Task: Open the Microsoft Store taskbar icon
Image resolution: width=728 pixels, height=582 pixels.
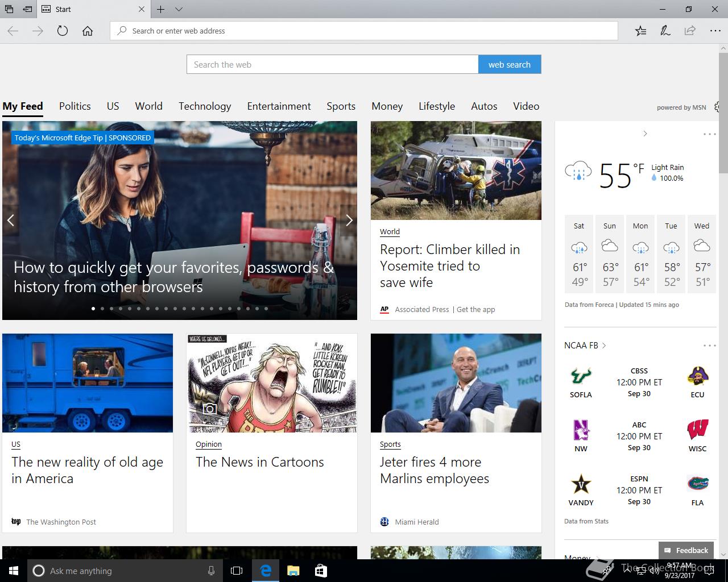Action: (x=321, y=571)
